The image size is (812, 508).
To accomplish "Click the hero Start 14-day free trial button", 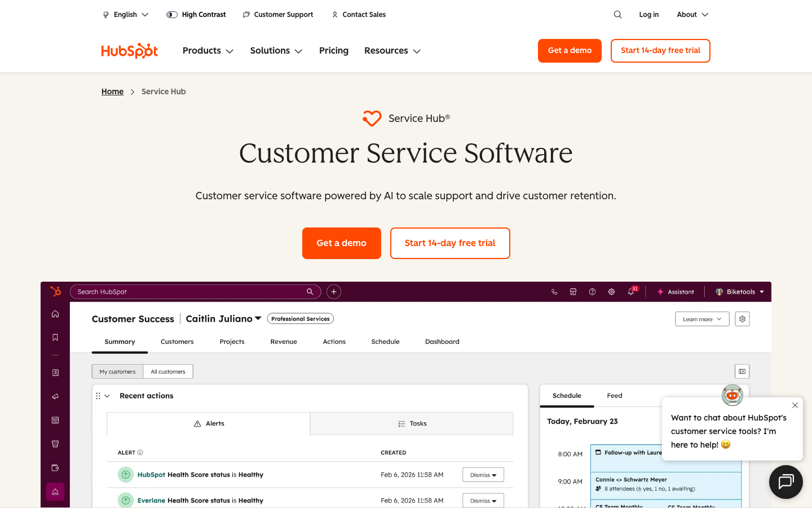I will pos(450,243).
